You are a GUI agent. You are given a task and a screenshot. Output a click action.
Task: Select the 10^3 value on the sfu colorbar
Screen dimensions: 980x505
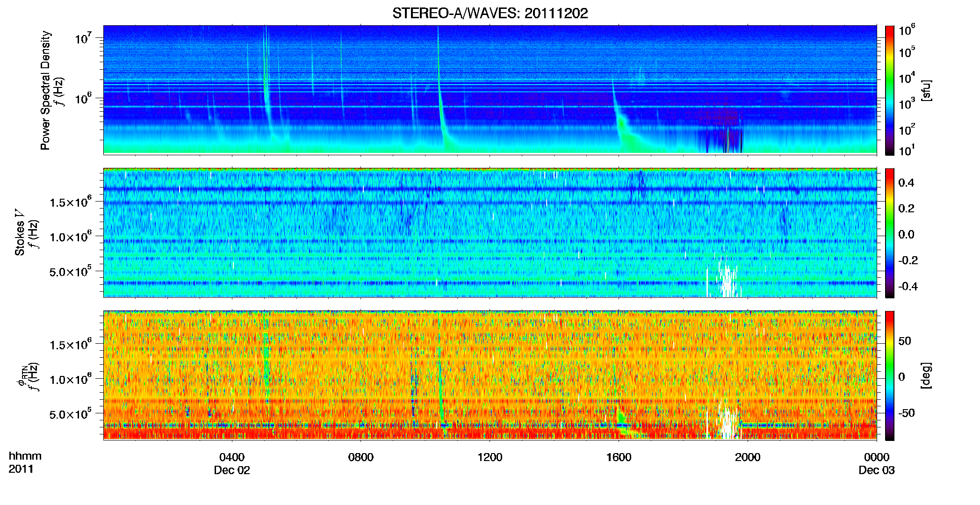click(x=907, y=103)
